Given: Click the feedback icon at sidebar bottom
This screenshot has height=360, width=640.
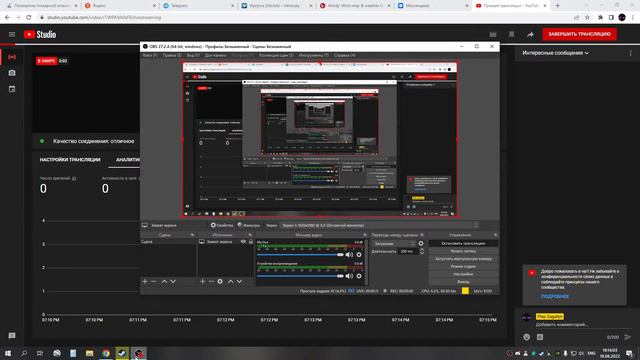Looking at the screenshot, I should (12, 336).
